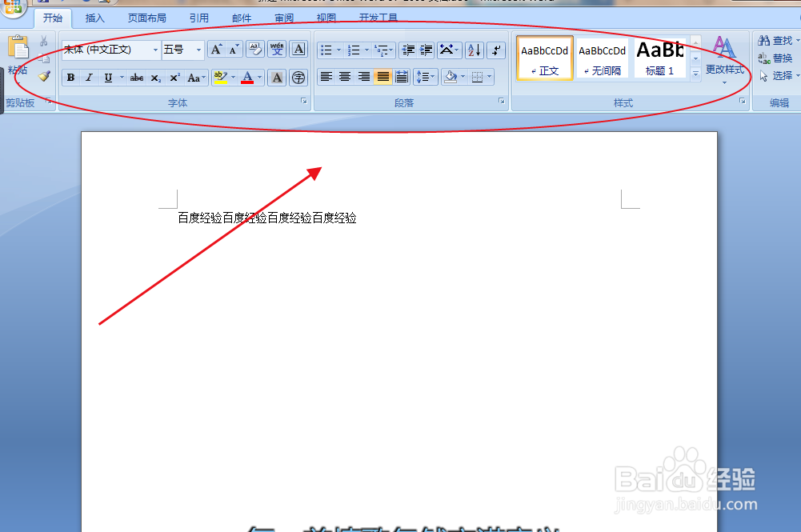801x532 pixels.
Task: Switch to 引用 References tab
Action: coord(199,18)
